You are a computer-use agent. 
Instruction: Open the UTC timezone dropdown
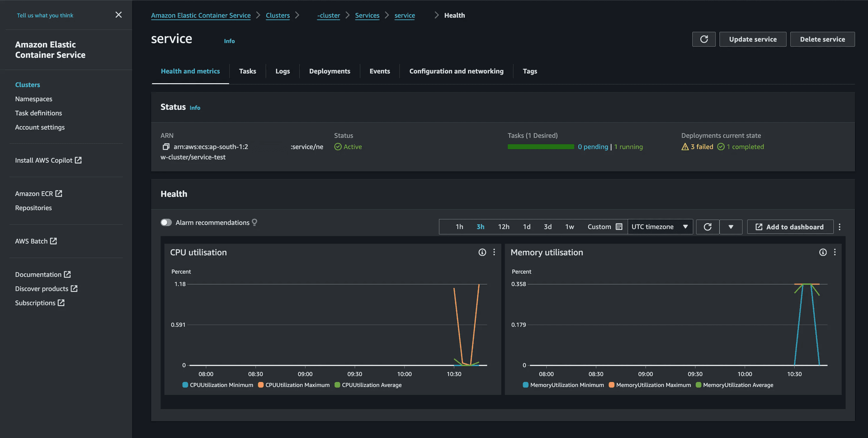pos(660,227)
